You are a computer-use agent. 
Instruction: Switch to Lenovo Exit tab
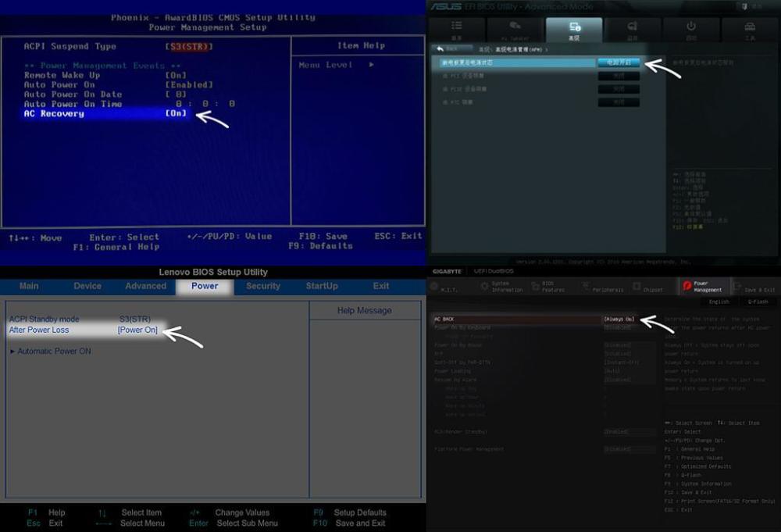click(x=381, y=286)
